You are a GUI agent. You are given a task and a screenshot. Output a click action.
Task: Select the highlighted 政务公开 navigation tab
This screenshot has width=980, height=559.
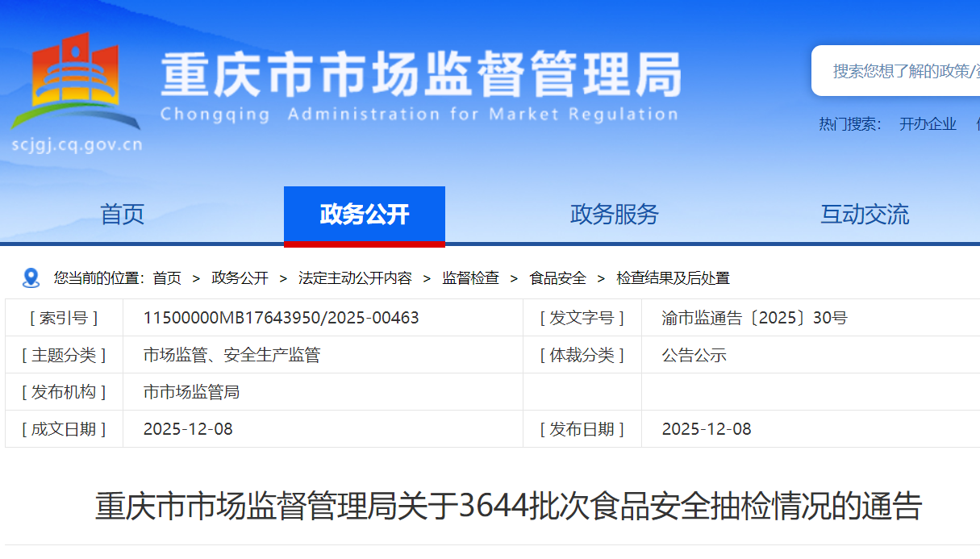[364, 215]
